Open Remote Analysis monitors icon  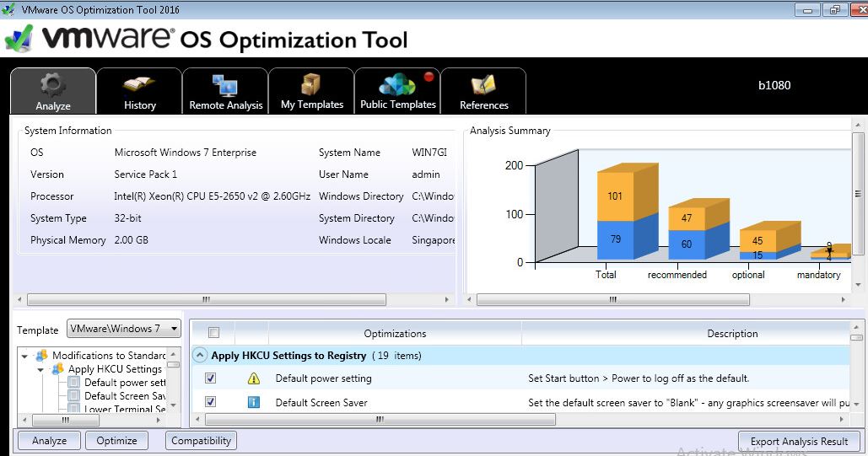225,85
